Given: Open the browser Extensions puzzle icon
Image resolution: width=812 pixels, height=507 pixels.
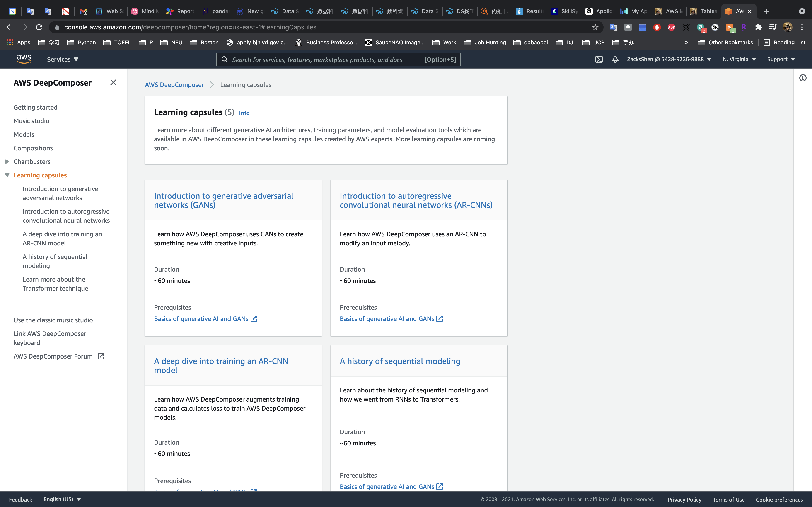Looking at the screenshot, I should click(758, 27).
